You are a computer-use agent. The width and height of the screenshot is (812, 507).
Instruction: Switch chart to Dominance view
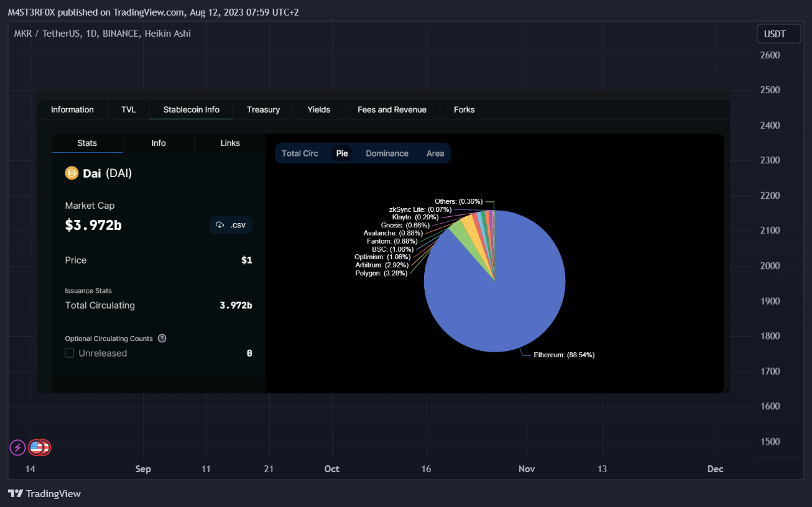tap(387, 153)
